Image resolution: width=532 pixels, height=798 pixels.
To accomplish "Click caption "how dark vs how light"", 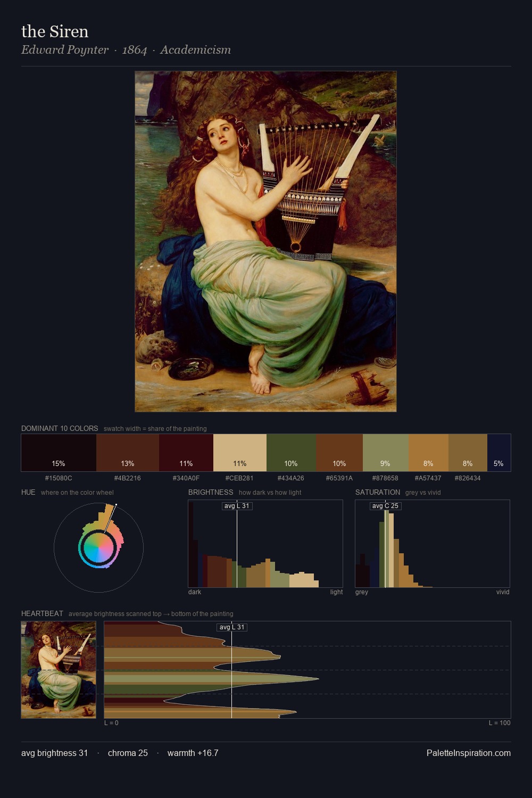I will 270,493.
